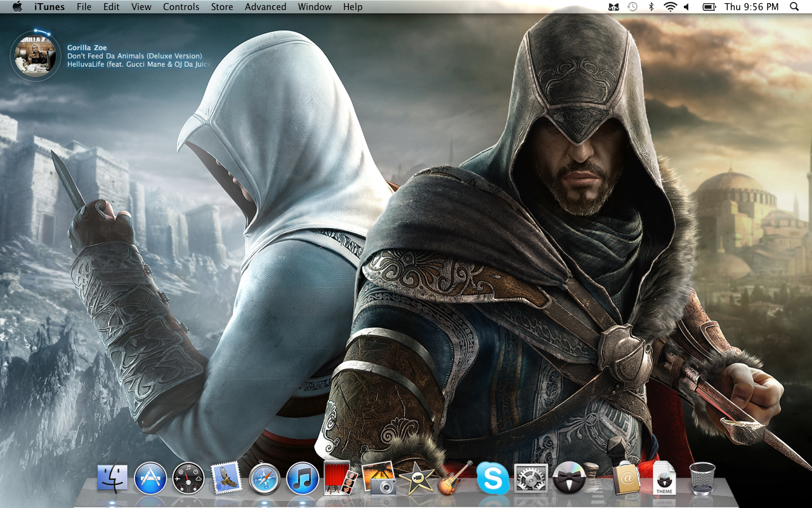This screenshot has width=812, height=508.
Task: Open the Apple menu
Action: (x=17, y=7)
